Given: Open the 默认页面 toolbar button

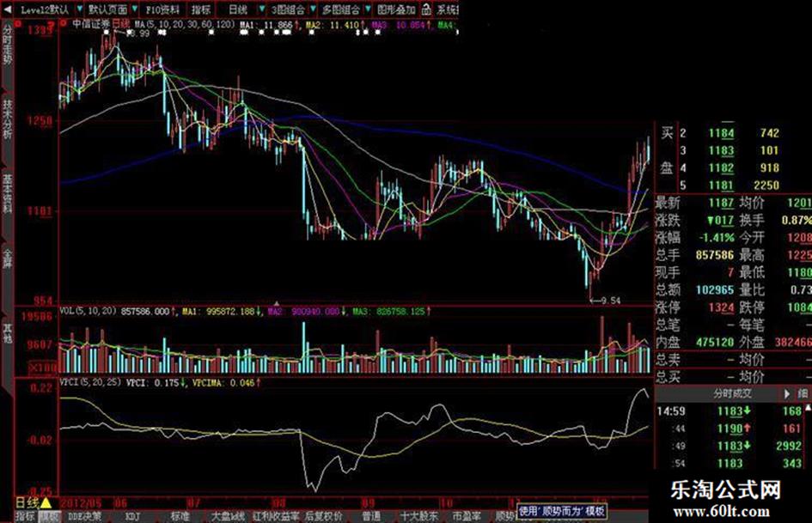Looking at the screenshot, I should click(x=107, y=9).
